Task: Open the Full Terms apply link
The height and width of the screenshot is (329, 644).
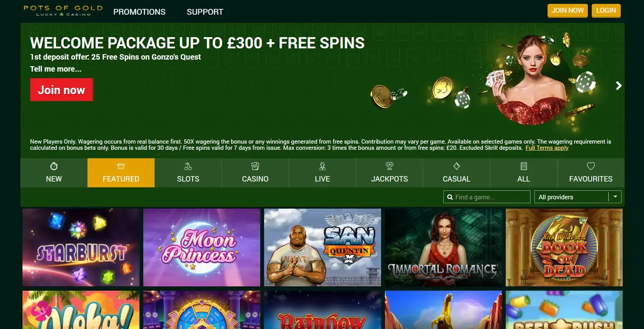Action: [x=547, y=148]
